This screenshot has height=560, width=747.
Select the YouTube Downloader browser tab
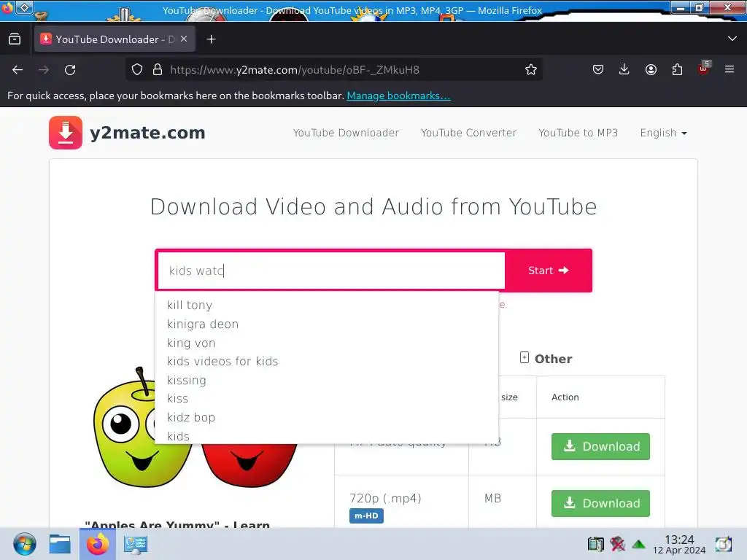point(115,39)
